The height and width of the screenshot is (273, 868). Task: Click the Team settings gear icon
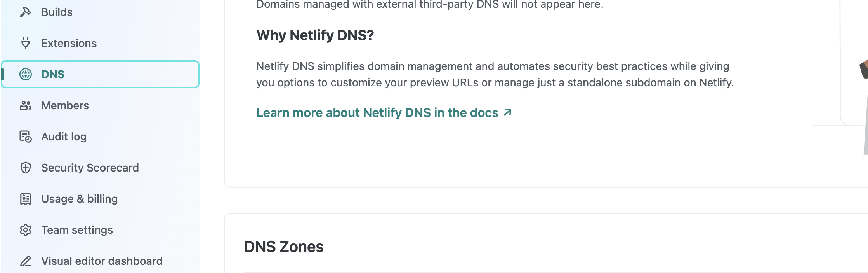click(x=26, y=230)
